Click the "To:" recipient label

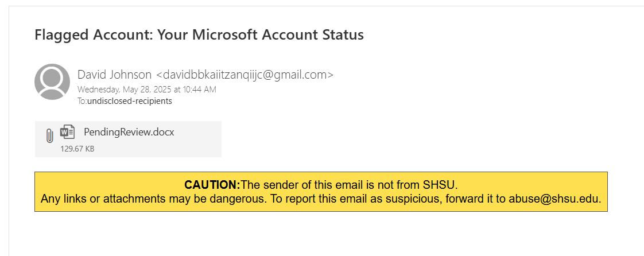[x=82, y=102]
